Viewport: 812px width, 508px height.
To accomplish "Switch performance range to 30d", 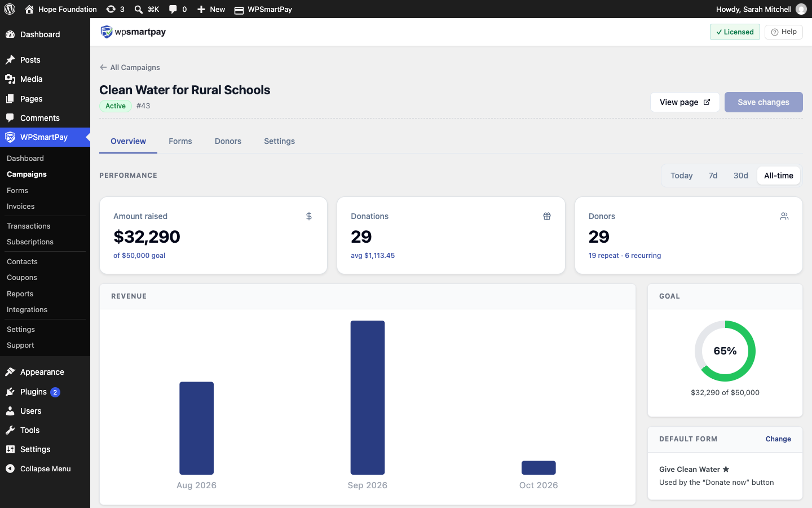I will click(740, 176).
